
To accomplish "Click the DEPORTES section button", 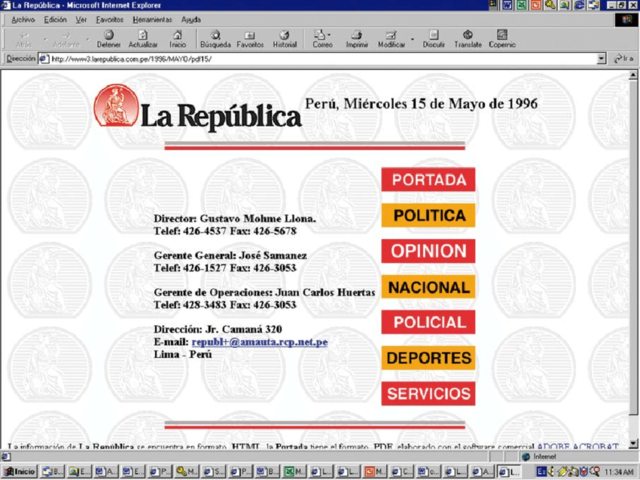I will tap(428, 358).
